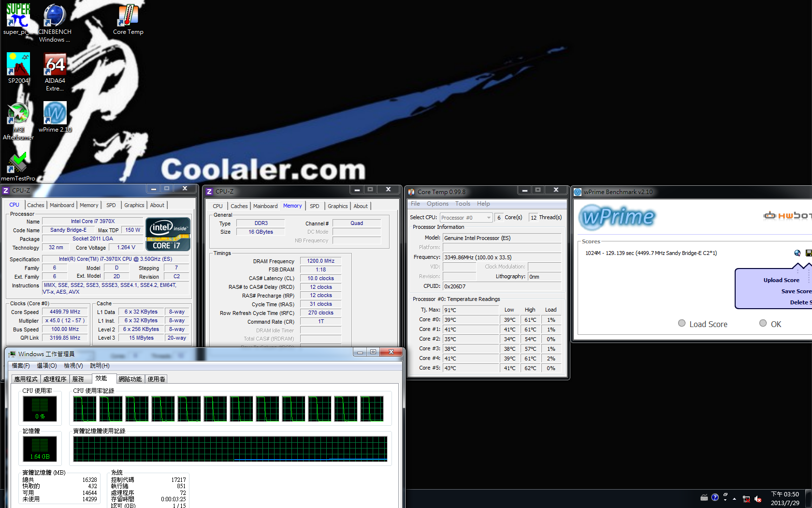Click the muted volume speaker tray icon
812x508 pixels.
point(758,499)
